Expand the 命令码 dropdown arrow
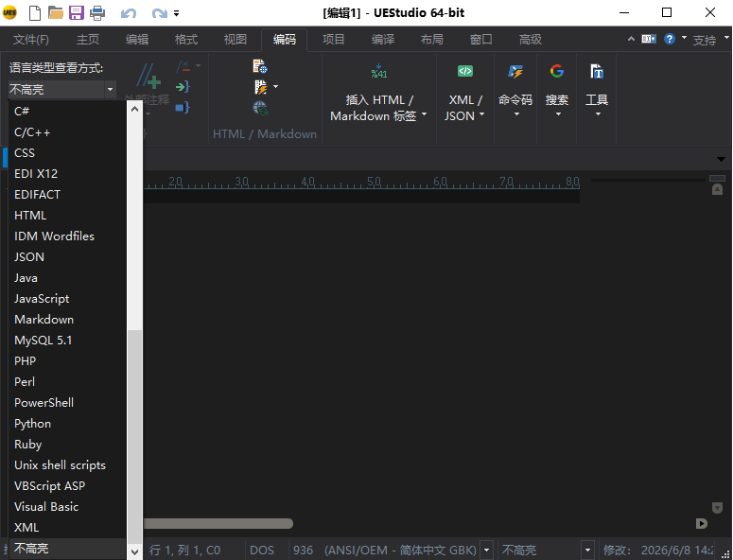This screenshot has width=733, height=560. coord(516,114)
